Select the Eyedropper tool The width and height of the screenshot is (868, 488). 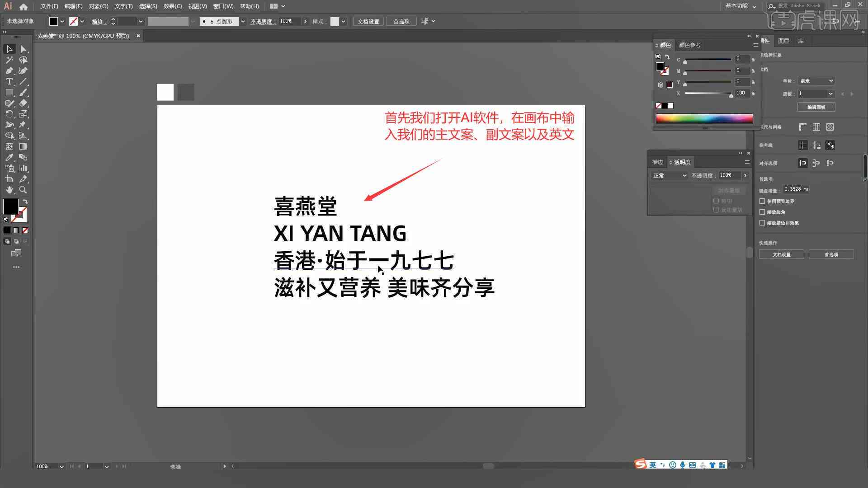(9, 157)
